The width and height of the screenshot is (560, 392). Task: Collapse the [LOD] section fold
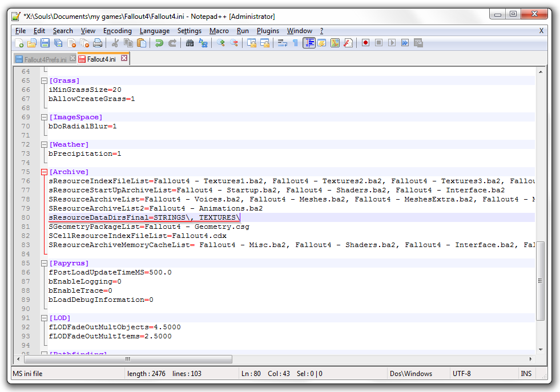[45, 318]
